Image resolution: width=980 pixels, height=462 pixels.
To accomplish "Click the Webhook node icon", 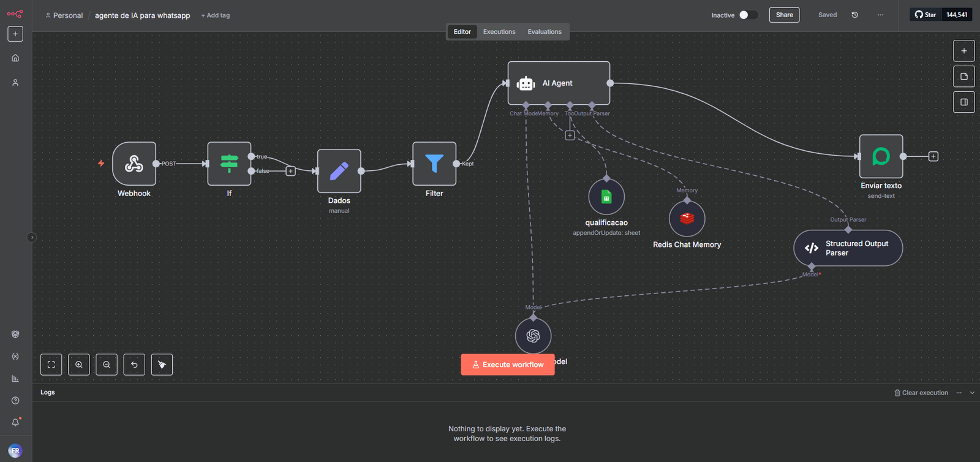I will tap(134, 164).
